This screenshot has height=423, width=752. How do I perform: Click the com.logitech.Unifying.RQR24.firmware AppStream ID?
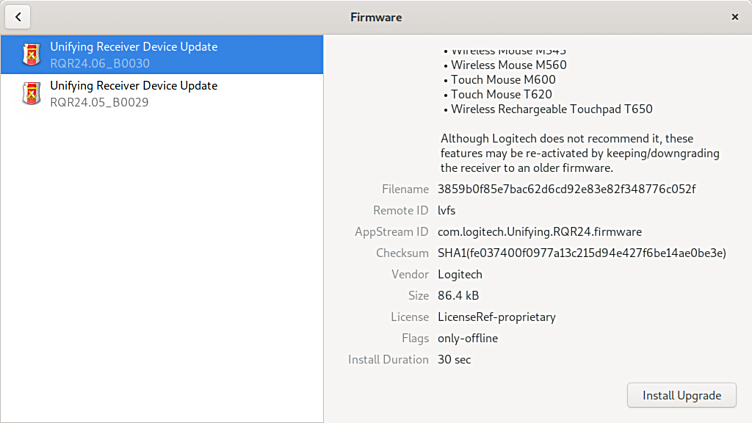point(539,232)
